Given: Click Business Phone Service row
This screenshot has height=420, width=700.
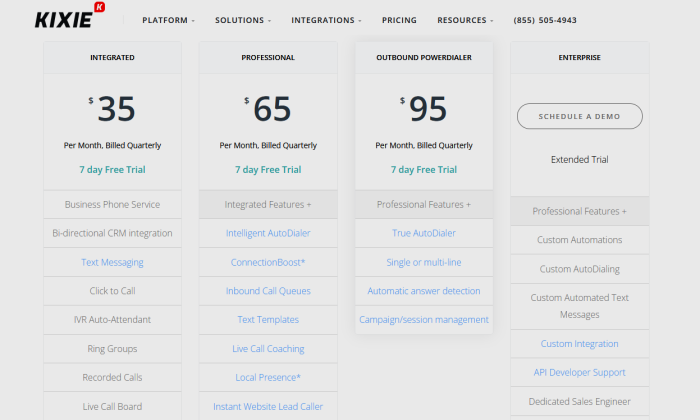Looking at the screenshot, I should (112, 204).
